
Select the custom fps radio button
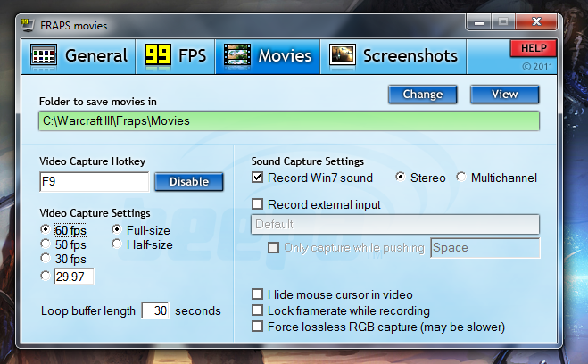46,277
